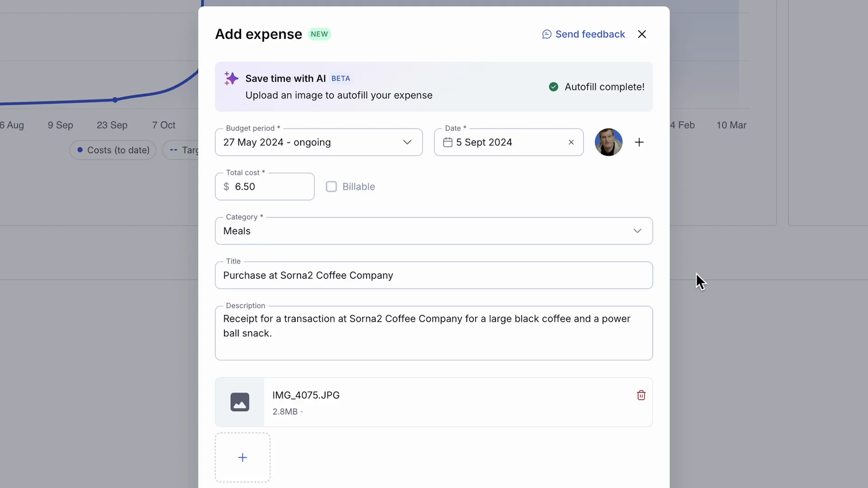Click the user avatar photo
868x488 pixels.
click(x=608, y=142)
